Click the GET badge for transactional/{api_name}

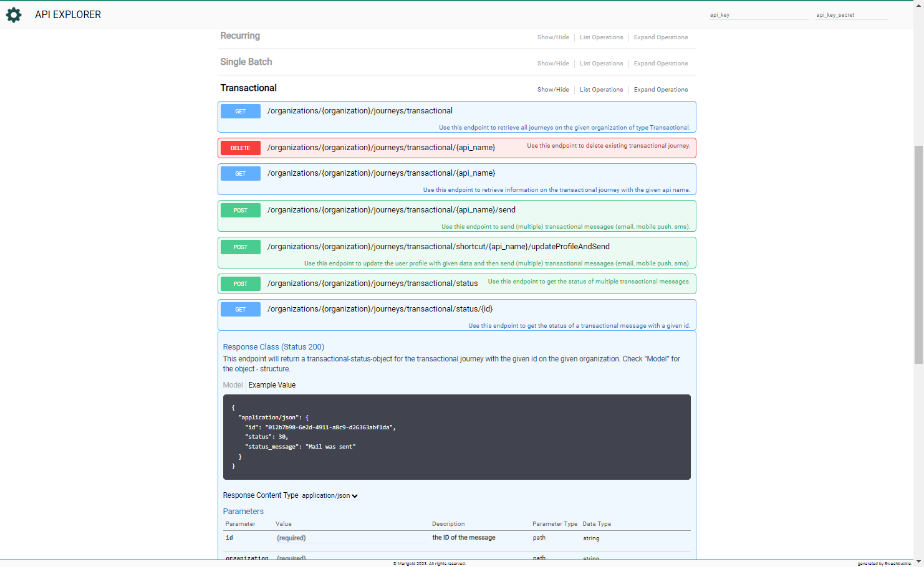click(x=240, y=174)
